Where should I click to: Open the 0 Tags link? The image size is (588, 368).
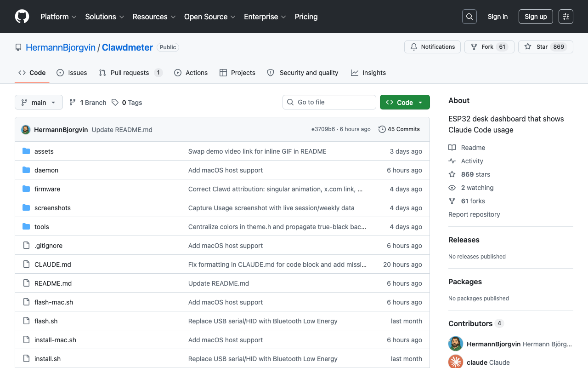coord(127,103)
